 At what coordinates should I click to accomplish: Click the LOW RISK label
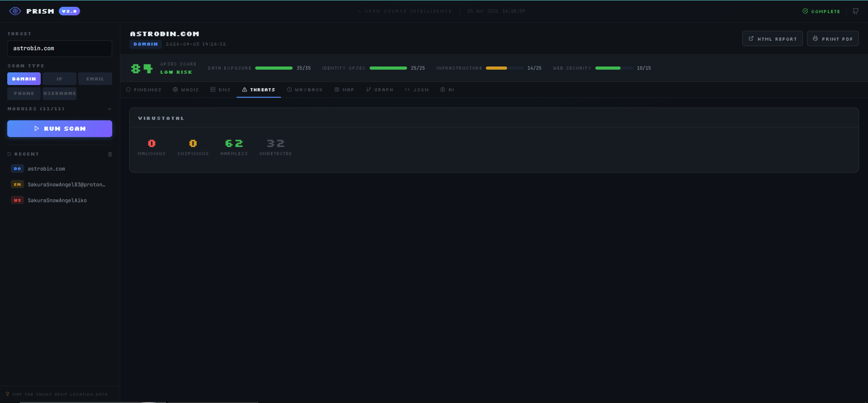176,72
